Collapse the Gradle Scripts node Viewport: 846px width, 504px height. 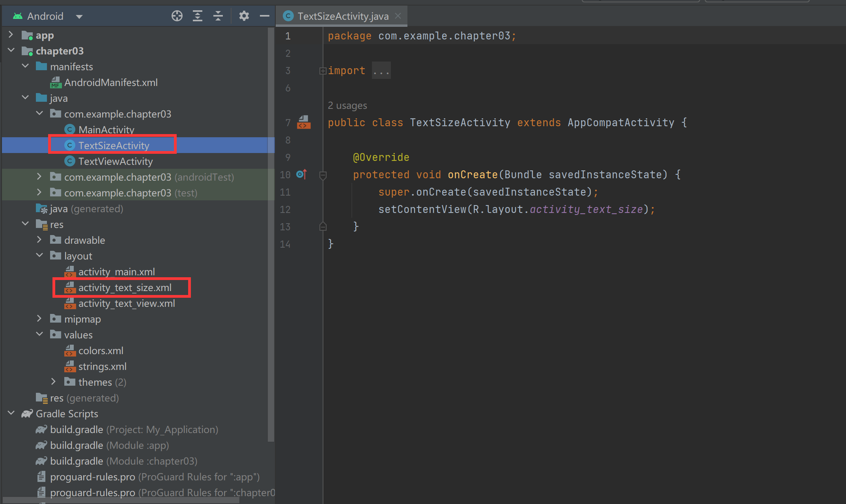[x=11, y=413]
